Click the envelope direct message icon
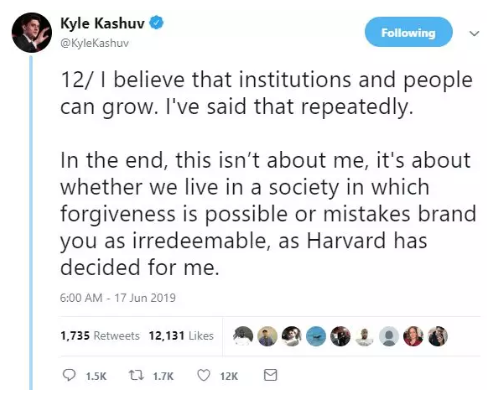The height and width of the screenshot is (396, 487). [270, 375]
